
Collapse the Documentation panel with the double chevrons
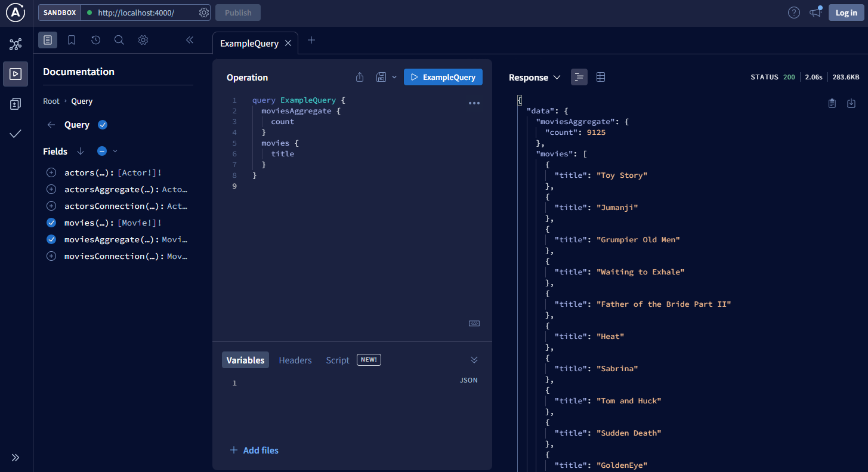tap(190, 40)
